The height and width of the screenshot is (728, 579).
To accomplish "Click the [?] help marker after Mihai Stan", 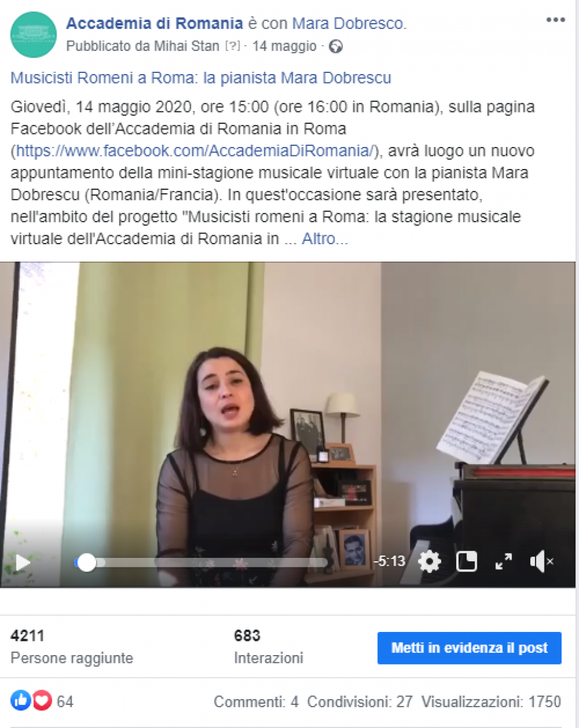I will coord(232,46).
